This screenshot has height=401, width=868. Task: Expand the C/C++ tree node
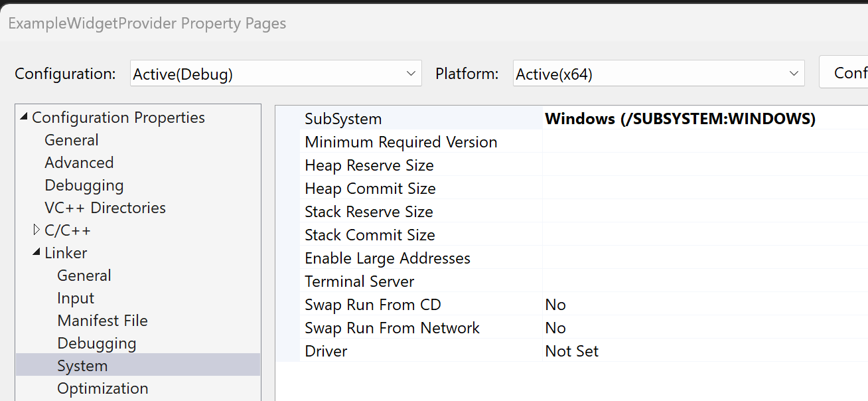click(36, 230)
